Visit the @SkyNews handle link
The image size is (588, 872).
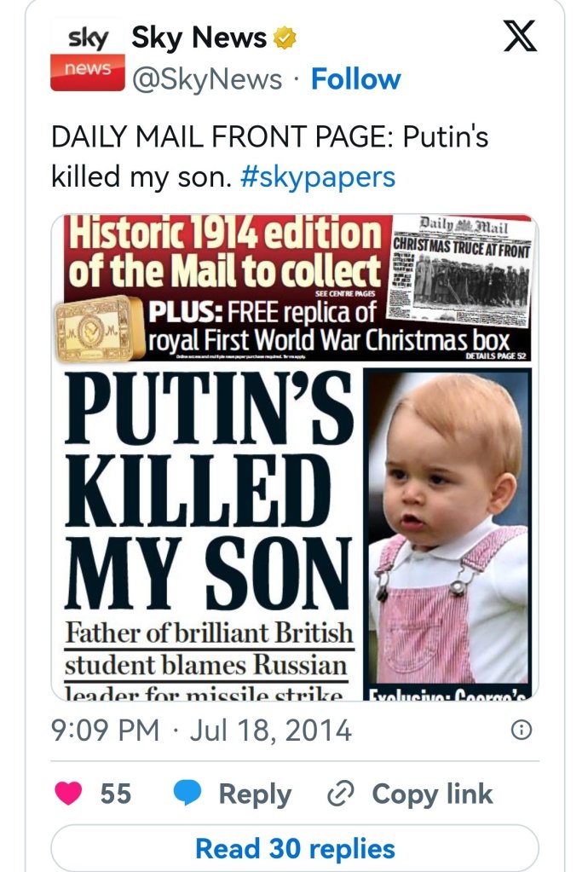[x=205, y=79]
